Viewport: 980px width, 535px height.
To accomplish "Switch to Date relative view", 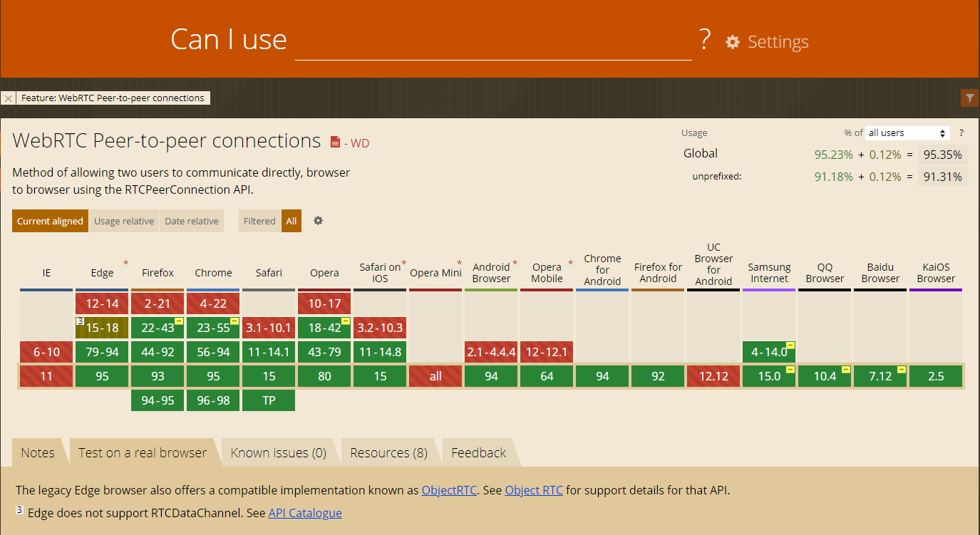I will 192,221.
